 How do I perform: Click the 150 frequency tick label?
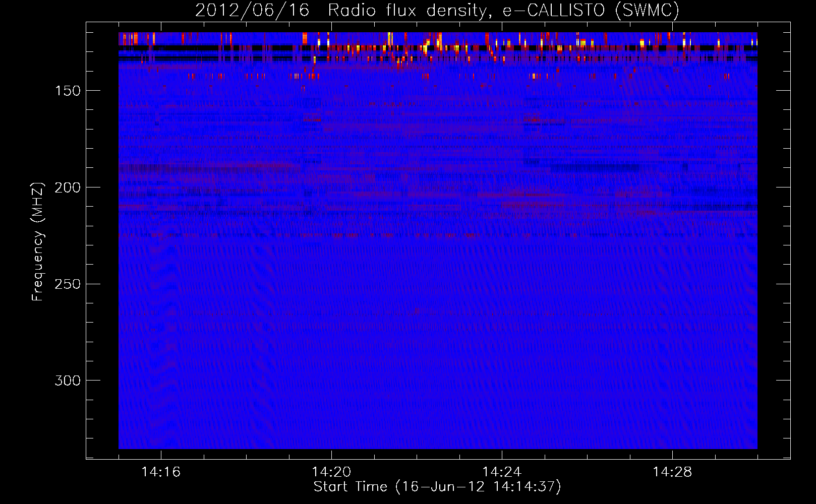(x=68, y=91)
